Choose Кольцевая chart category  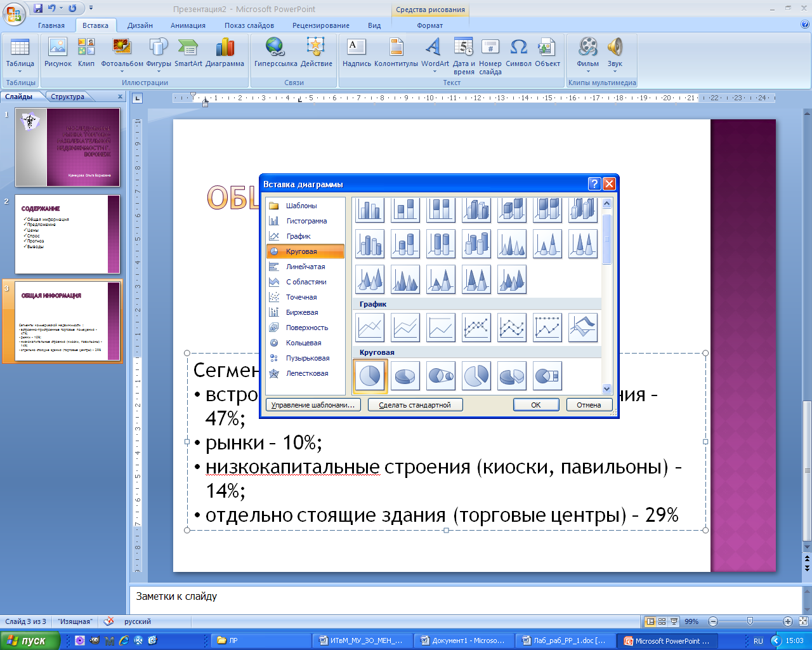[306, 343]
